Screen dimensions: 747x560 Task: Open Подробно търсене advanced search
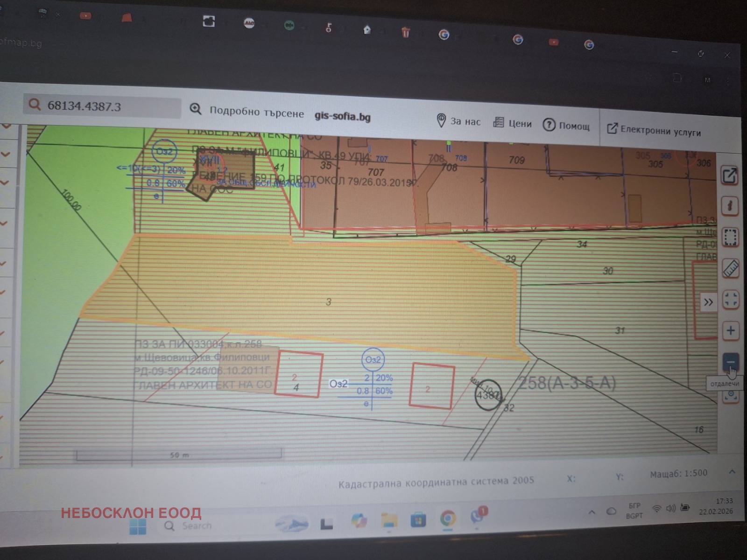coord(247,112)
